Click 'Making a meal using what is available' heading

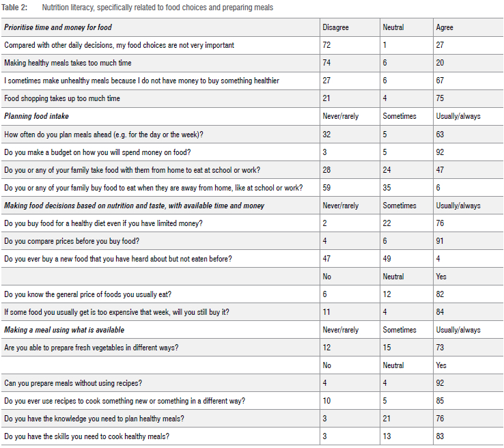(64, 330)
